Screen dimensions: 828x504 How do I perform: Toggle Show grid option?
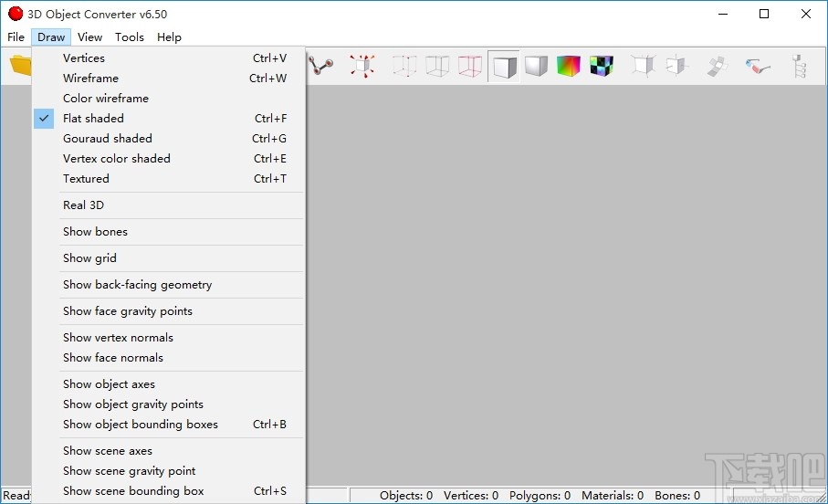click(169, 257)
